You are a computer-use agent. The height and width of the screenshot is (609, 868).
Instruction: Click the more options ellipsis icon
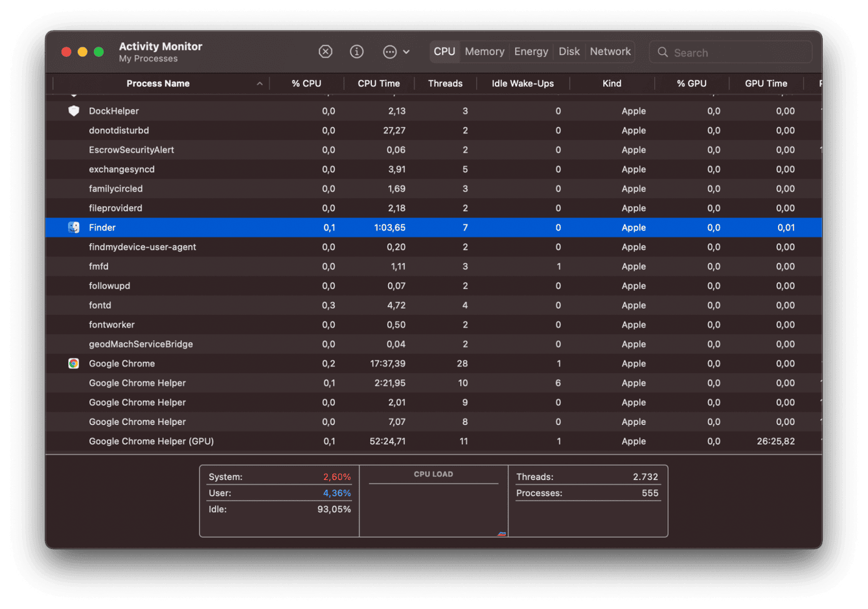pyautogui.click(x=389, y=51)
